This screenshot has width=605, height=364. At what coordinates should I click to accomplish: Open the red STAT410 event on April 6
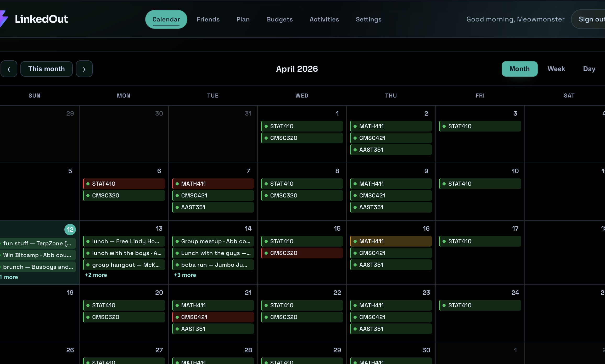124,184
